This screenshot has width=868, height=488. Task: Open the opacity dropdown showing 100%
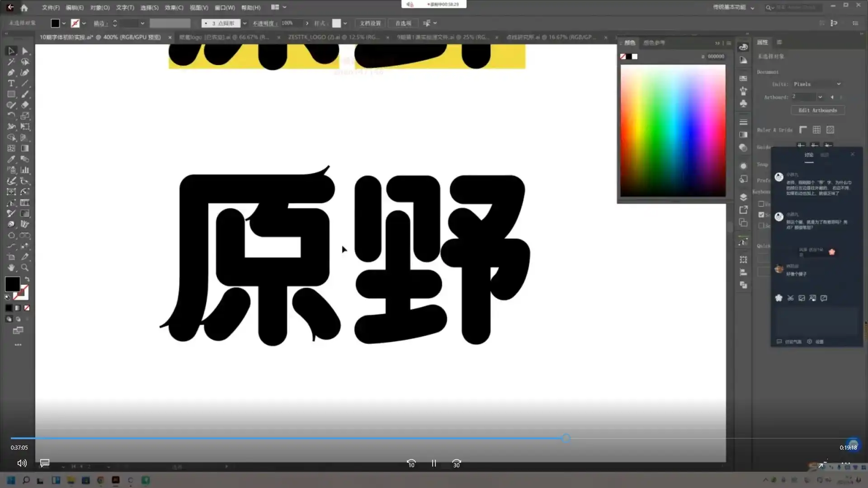coord(307,23)
